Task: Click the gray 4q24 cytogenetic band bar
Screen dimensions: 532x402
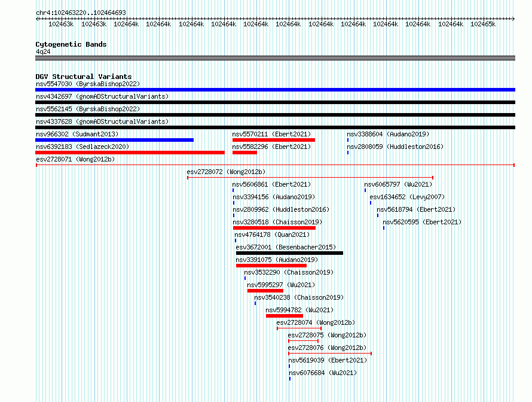Action: pos(275,58)
